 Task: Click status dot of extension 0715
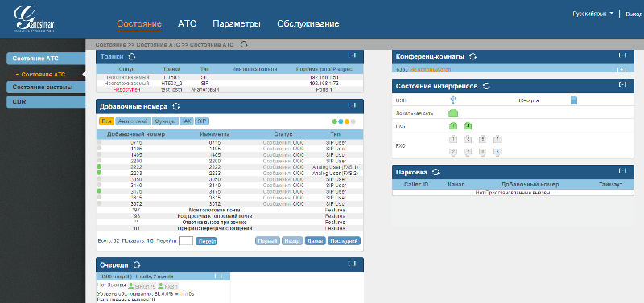pos(99,142)
